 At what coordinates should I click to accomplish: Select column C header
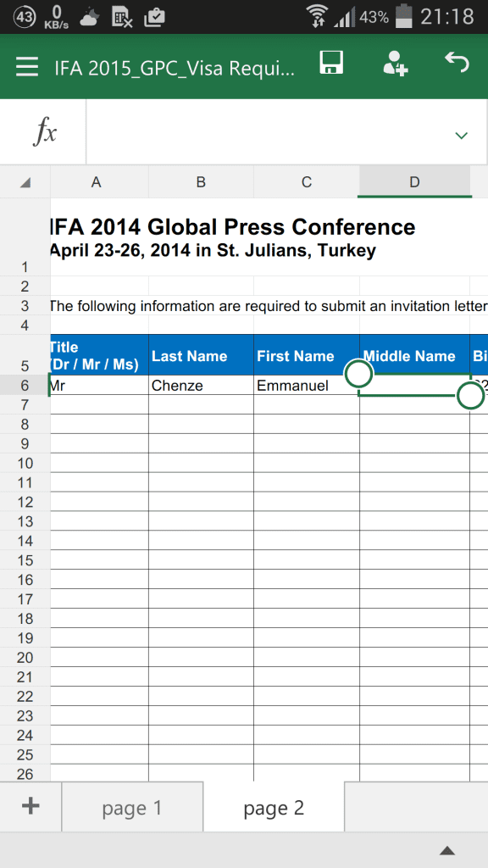pos(307,182)
